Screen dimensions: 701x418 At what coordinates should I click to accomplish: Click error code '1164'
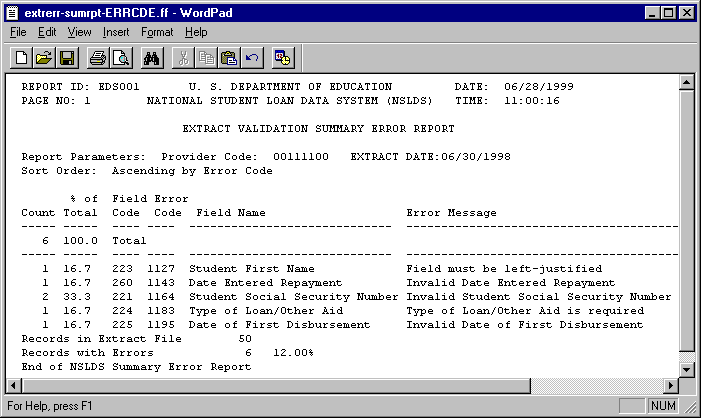click(x=161, y=297)
